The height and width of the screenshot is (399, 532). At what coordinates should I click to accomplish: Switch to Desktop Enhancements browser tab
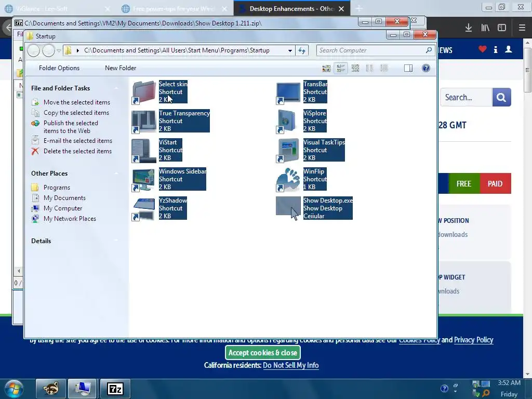tap(292, 9)
